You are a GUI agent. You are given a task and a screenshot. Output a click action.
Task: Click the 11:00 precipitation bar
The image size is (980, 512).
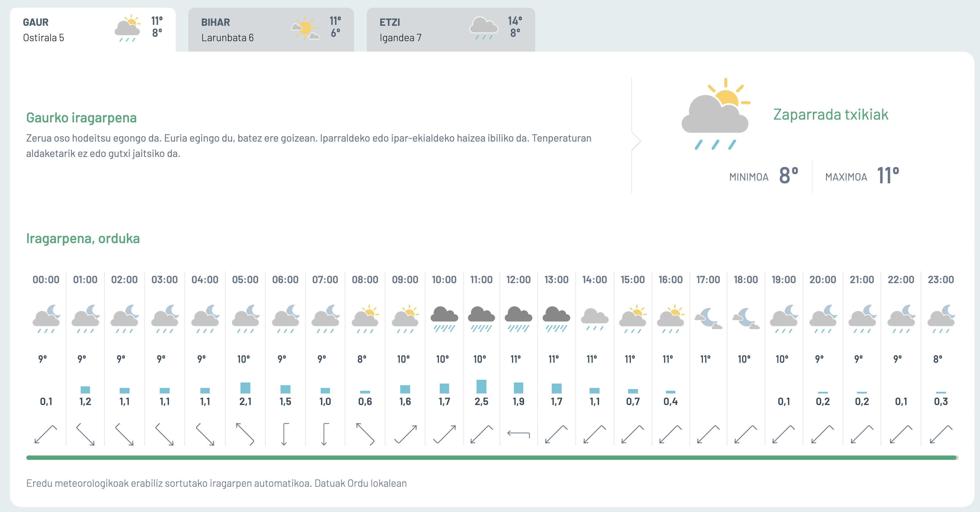(481, 387)
